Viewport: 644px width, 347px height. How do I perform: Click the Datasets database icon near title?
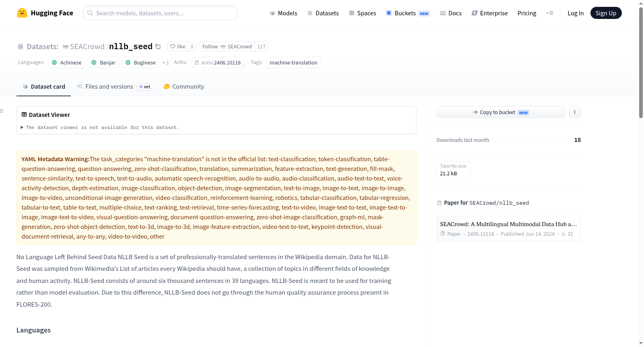coord(21,47)
